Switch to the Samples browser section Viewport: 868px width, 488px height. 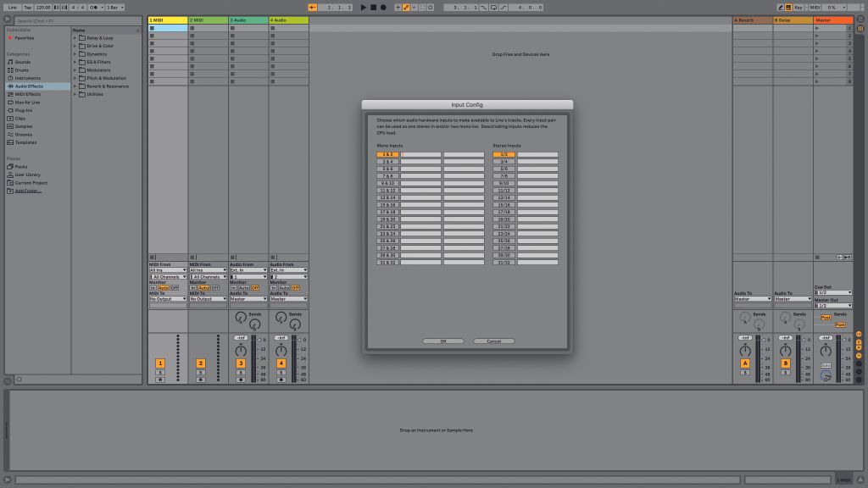(25, 126)
